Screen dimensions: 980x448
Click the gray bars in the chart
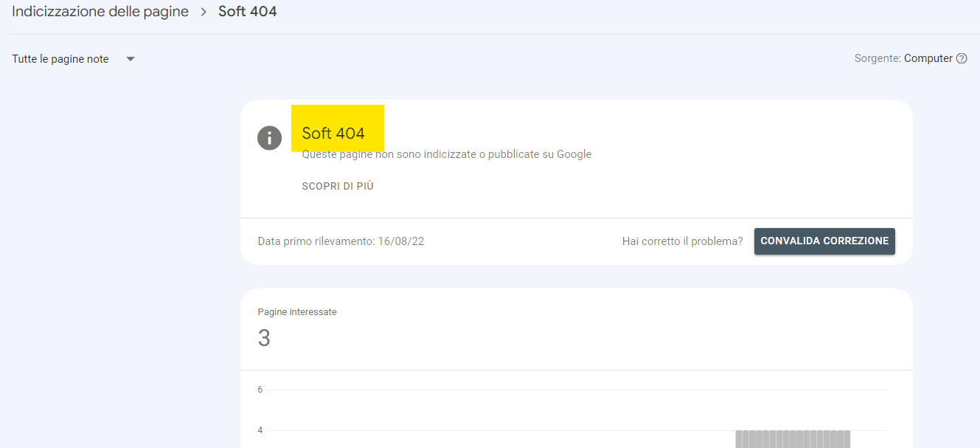coord(793,439)
